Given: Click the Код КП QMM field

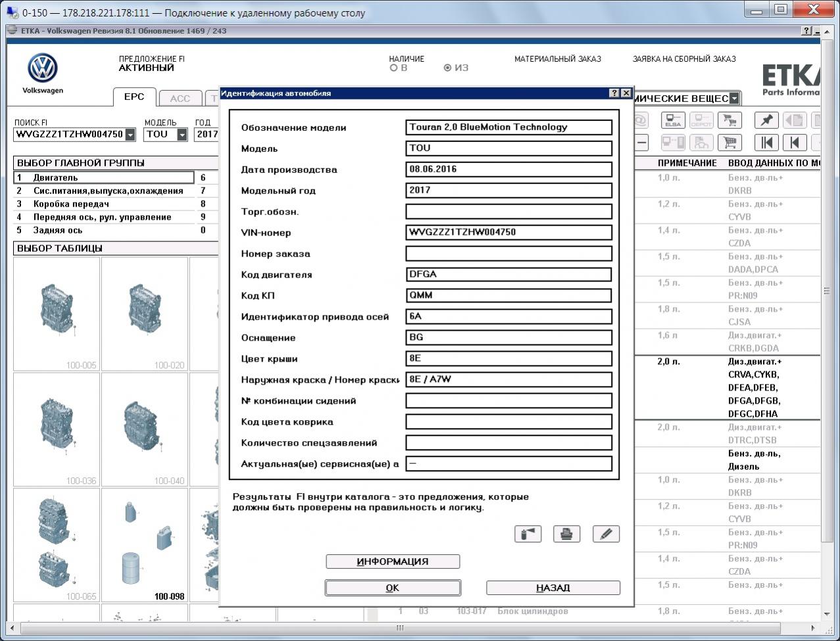Looking at the screenshot, I should tap(509, 296).
